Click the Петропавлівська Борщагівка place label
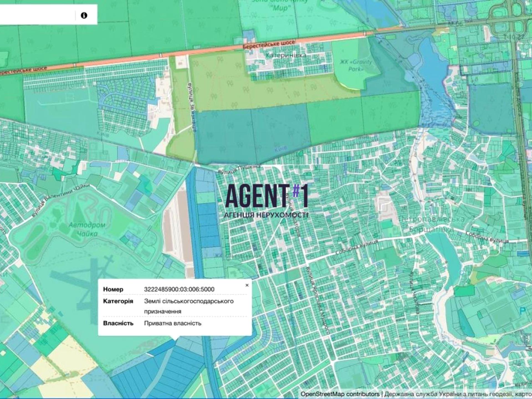This screenshot has width=532, height=399. (431, 224)
